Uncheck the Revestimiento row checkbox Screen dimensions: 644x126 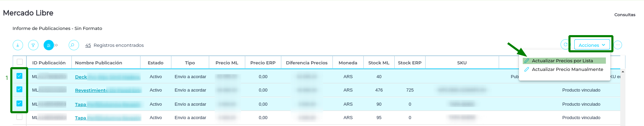tap(20, 89)
